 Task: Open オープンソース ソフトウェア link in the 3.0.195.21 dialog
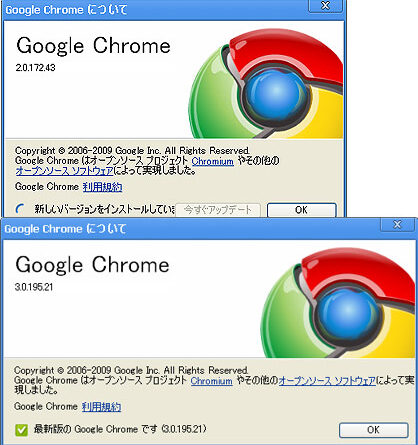[327, 381]
